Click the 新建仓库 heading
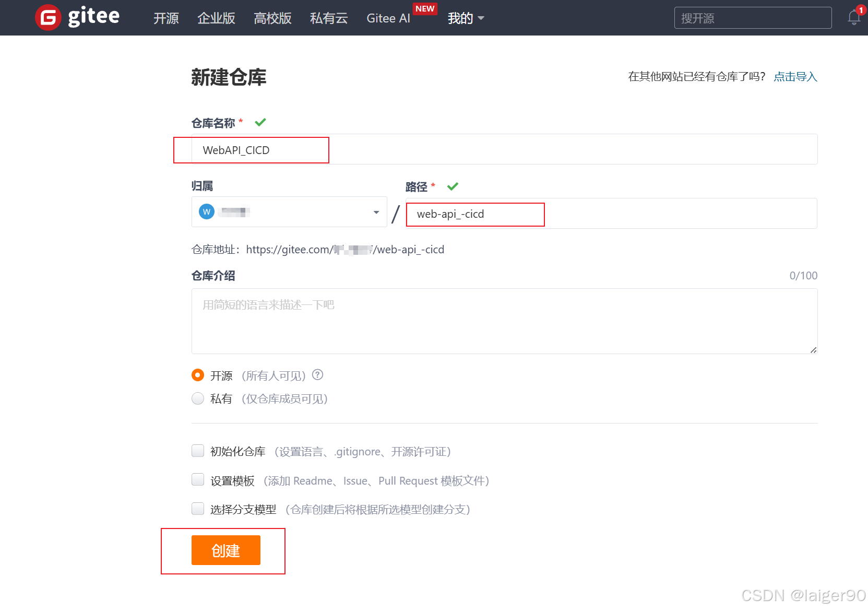Viewport: 868px width, 611px height. point(229,77)
